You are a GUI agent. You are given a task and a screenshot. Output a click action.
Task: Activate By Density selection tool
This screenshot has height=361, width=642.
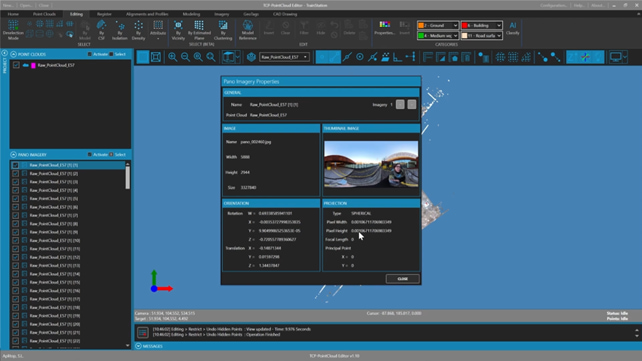click(138, 30)
